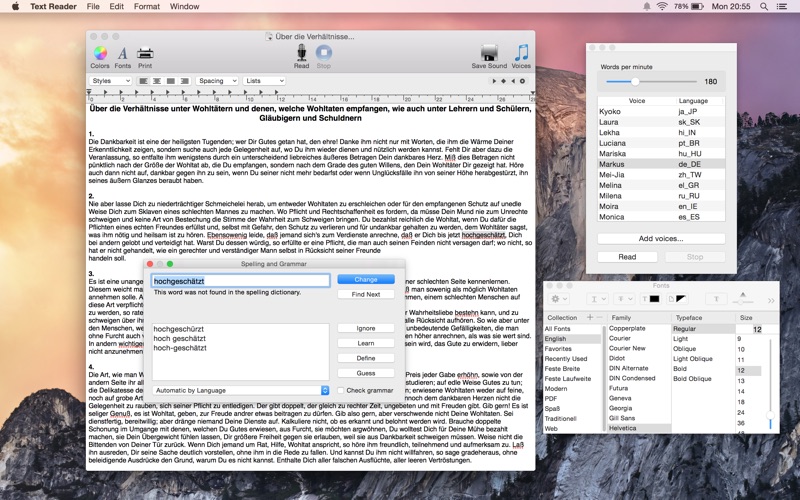Show more Fonts toolbar items via chevrons
This screenshot has width=800, height=500.
tap(771, 300)
